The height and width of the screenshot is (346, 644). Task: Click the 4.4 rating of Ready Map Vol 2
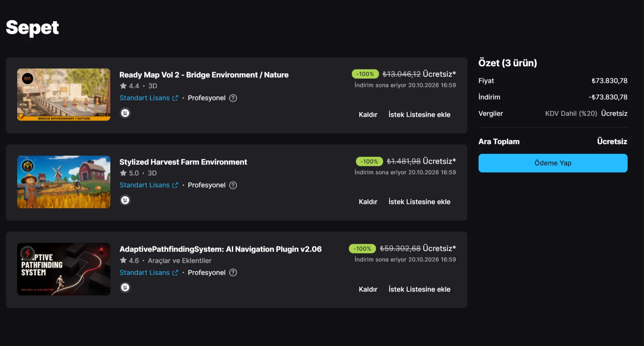[129, 86]
